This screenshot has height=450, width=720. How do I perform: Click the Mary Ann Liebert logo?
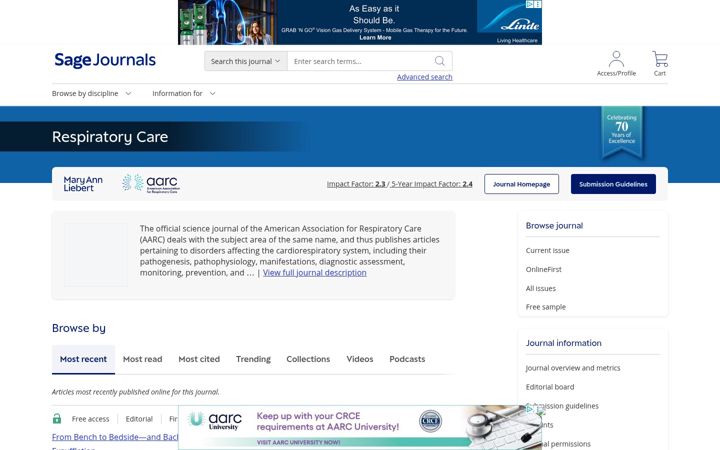point(83,184)
